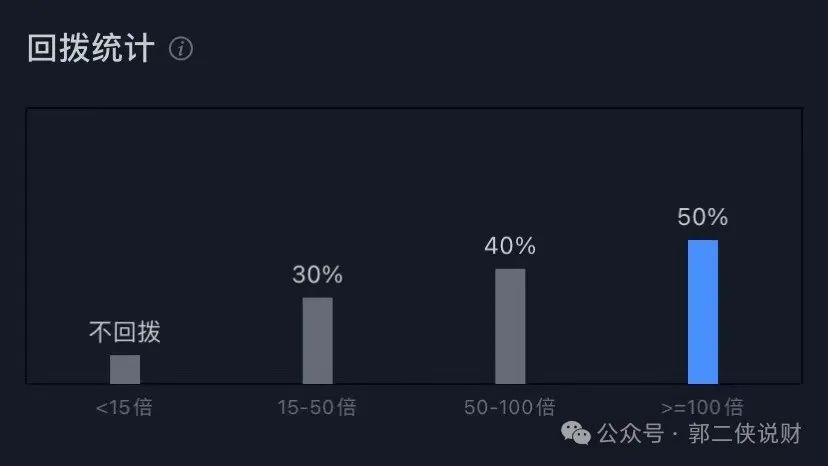This screenshot has height=466, width=828.
Task: Select the blue bar for >=100倍
Action: [x=703, y=311]
